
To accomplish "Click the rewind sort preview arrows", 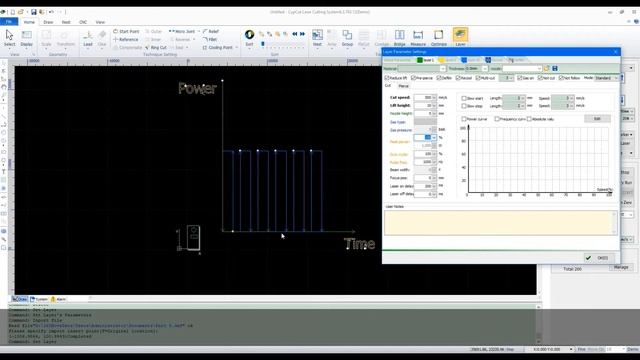I will click(x=295, y=34).
